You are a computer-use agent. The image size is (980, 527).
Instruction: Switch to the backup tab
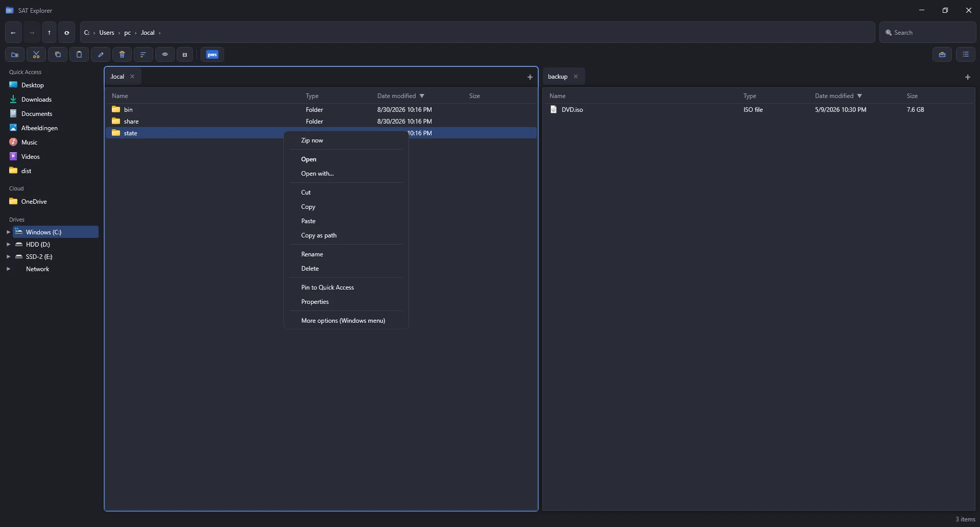point(558,77)
